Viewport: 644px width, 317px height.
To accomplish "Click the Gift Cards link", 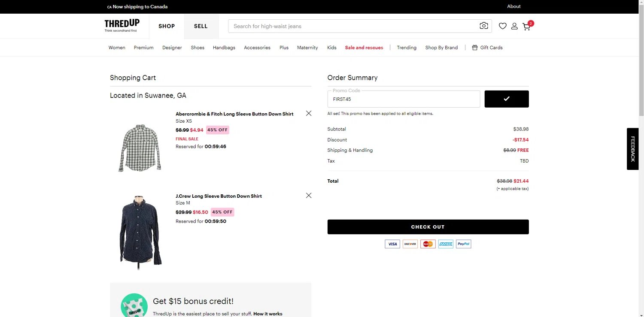I will point(491,48).
